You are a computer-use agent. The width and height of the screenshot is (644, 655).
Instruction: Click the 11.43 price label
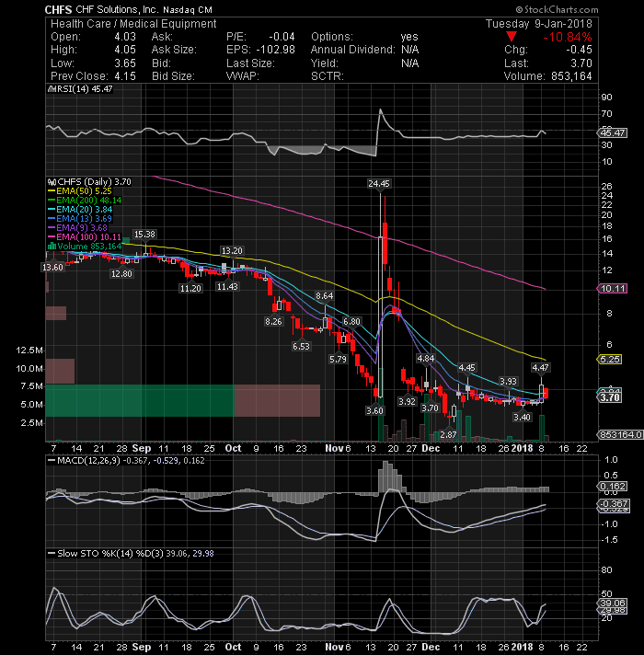227,287
